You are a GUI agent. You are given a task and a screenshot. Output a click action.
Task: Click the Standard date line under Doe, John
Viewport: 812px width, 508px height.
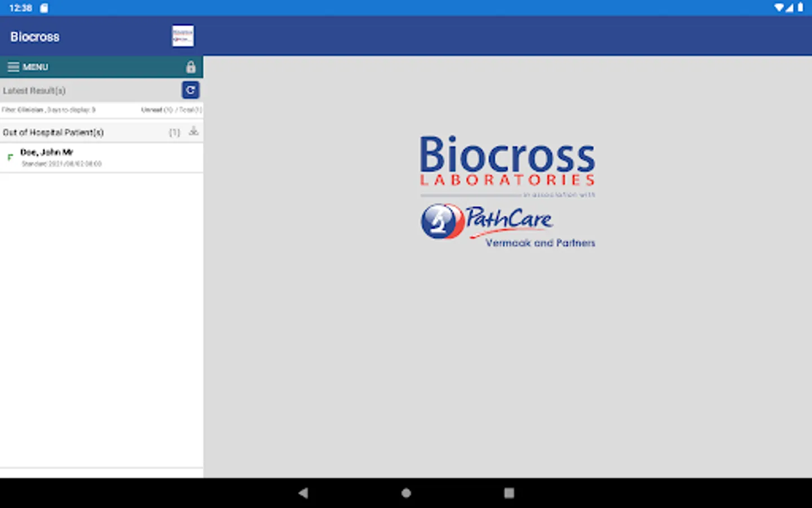(61, 164)
